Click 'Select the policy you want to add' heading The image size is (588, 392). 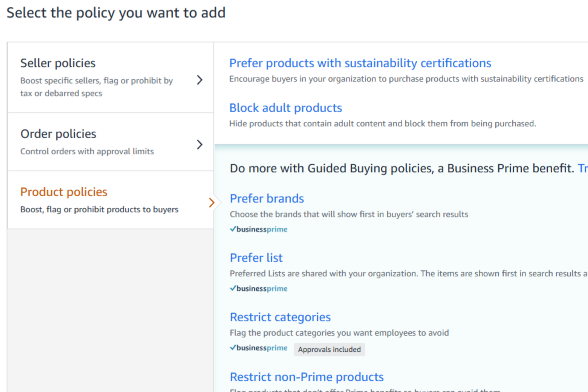(116, 13)
